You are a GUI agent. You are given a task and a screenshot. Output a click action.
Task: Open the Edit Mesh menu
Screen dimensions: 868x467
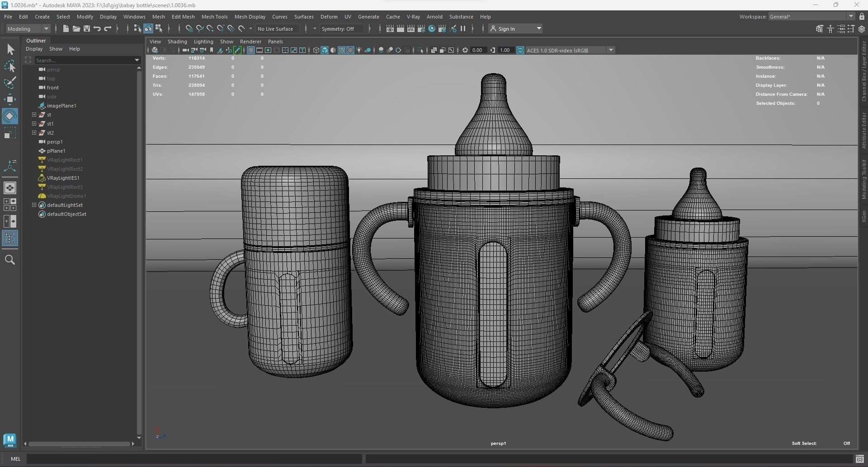(183, 17)
